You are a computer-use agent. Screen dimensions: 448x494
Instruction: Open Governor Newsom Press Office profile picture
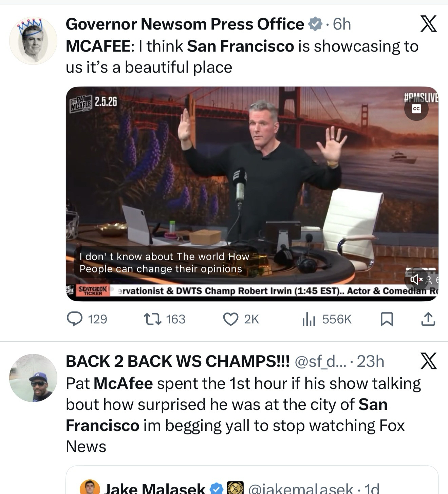[x=33, y=41]
